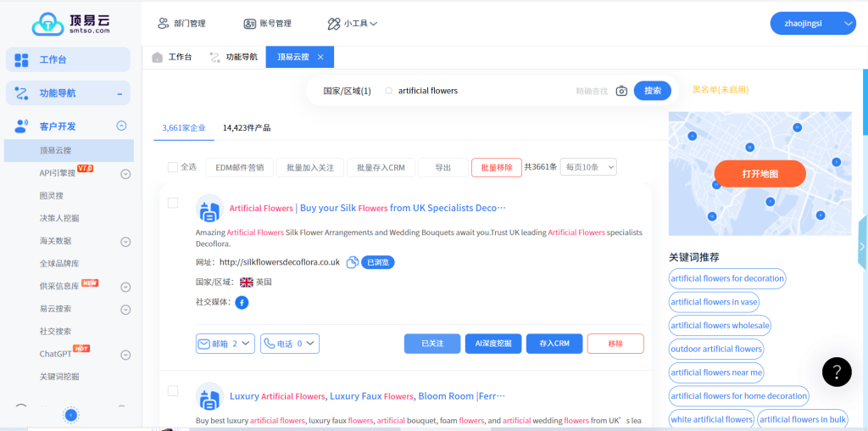Image resolution: width=868 pixels, height=431 pixels.
Task: Expand the 邮箱 2 email dropdown
Action: click(225, 344)
